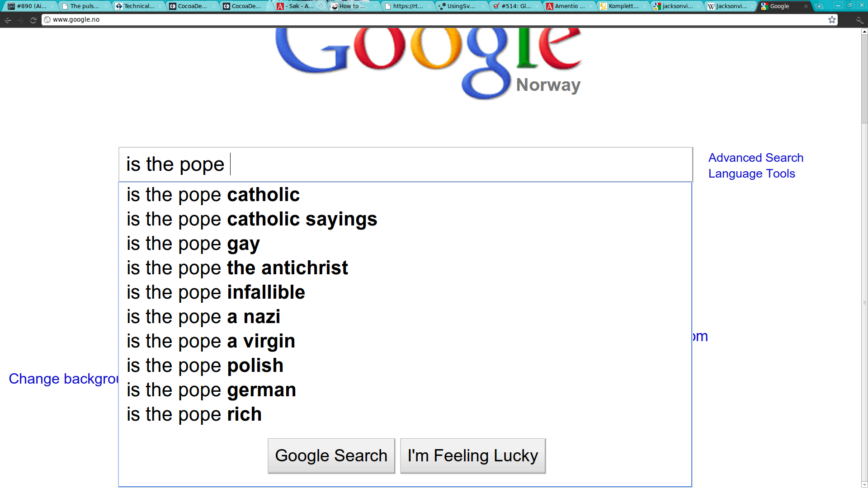Open the wrench settings menu icon
The height and width of the screenshot is (488, 868).
[x=859, y=20]
